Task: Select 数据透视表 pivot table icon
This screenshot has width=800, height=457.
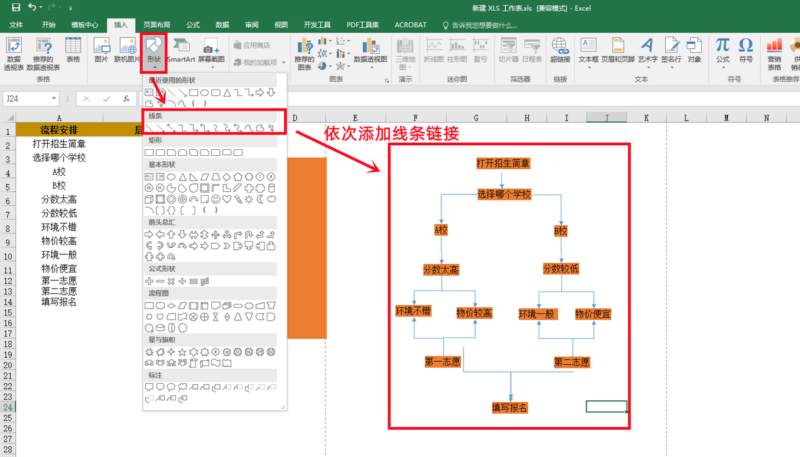Action: (x=14, y=52)
